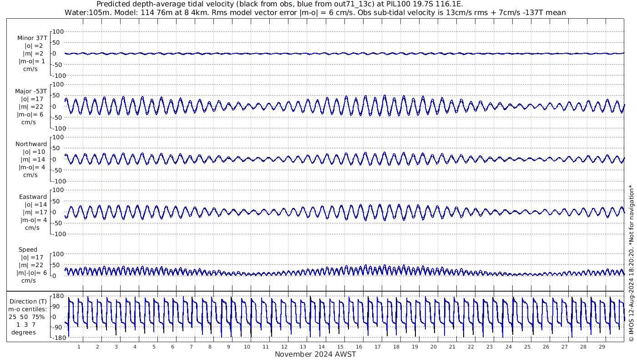Click the '25 50 75%' centile header
This screenshot has height=364, width=637.
pos(27,317)
